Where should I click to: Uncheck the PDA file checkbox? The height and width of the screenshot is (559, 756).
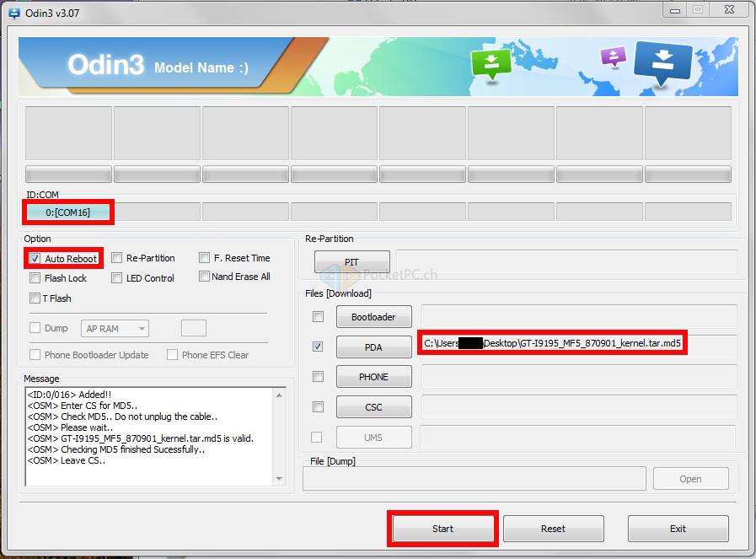click(318, 347)
